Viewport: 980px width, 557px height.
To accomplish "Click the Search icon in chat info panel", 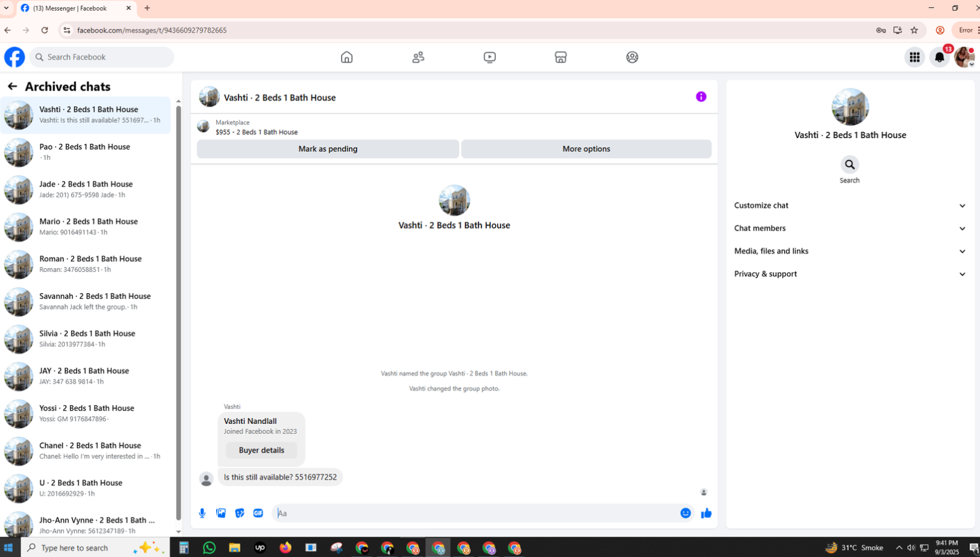I will point(849,164).
